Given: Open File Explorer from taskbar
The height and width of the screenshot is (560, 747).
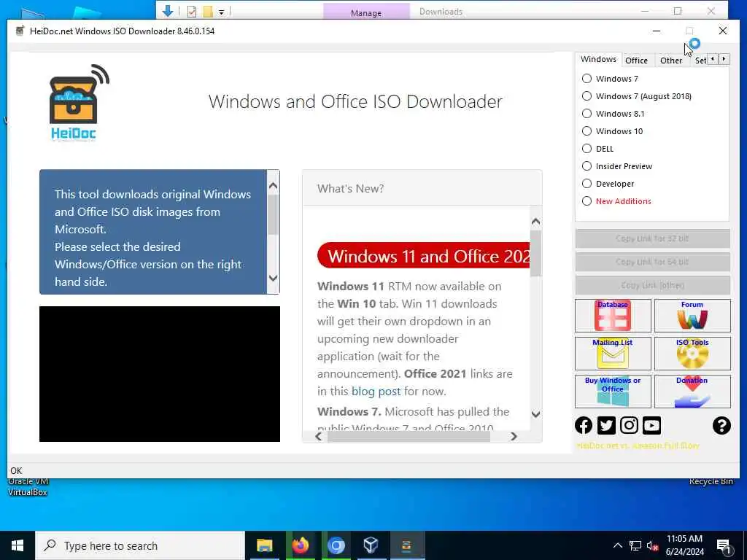Looking at the screenshot, I should tap(264, 545).
